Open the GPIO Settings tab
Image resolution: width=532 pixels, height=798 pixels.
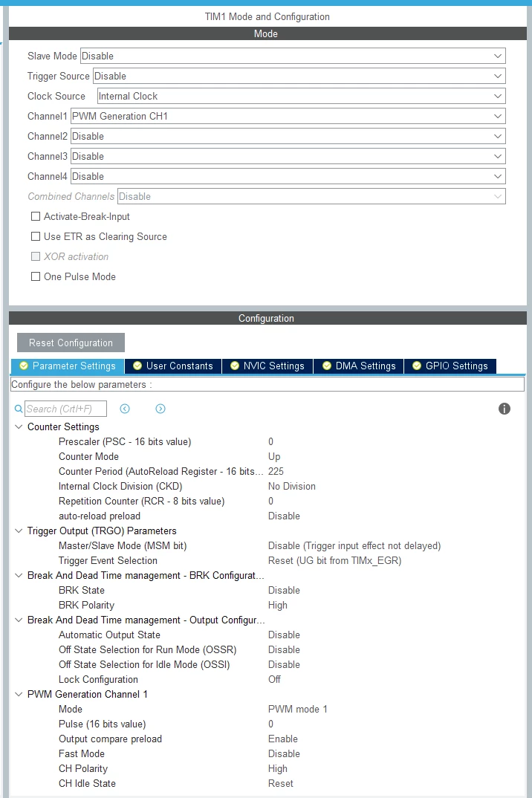(x=450, y=366)
